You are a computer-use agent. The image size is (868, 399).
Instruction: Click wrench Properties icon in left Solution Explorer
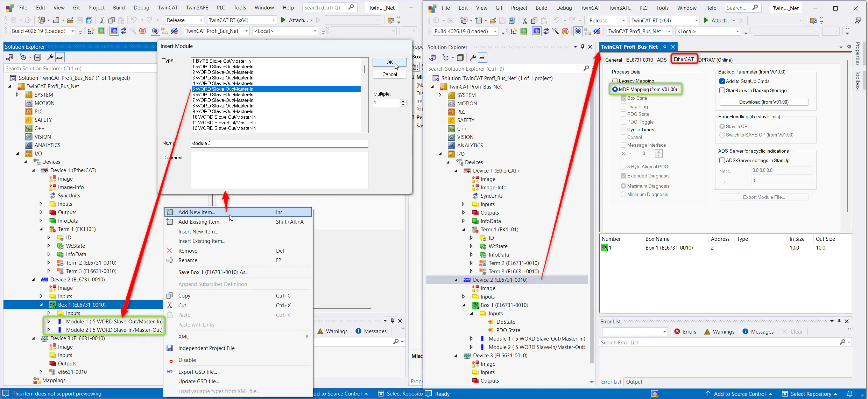(x=50, y=57)
